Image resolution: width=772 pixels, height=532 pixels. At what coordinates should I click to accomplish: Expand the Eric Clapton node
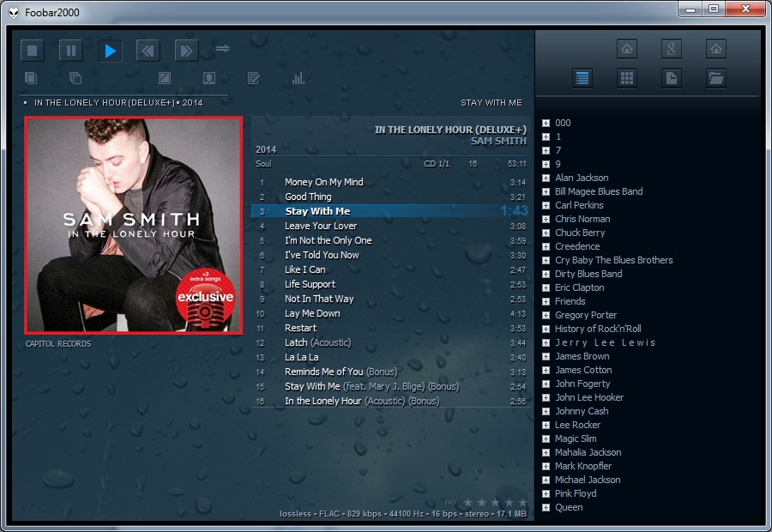point(546,288)
